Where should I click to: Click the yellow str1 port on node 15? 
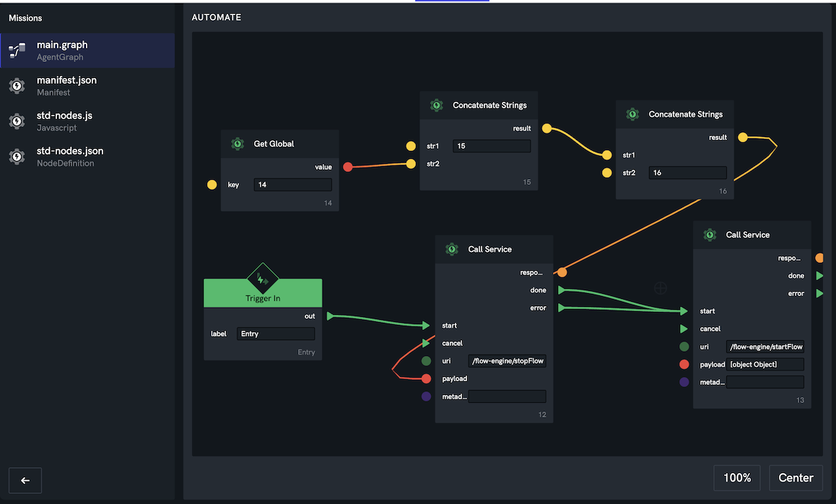(411, 146)
